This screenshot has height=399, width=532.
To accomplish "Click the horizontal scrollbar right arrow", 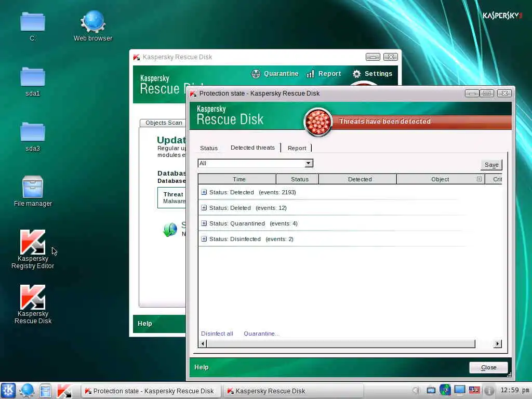I will [497, 344].
